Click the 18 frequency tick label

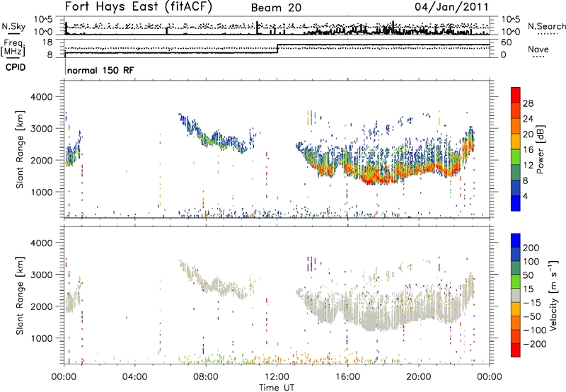click(x=47, y=42)
